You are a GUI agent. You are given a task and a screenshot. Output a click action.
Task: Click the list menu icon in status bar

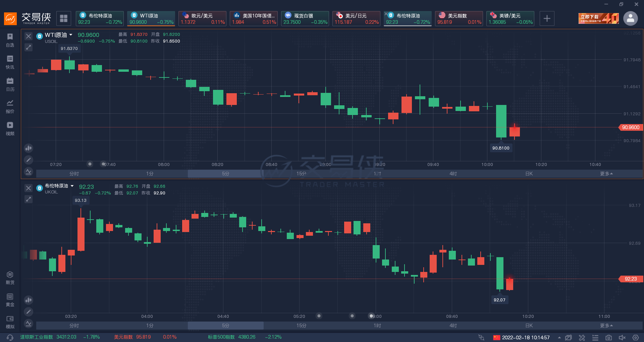[595, 338]
